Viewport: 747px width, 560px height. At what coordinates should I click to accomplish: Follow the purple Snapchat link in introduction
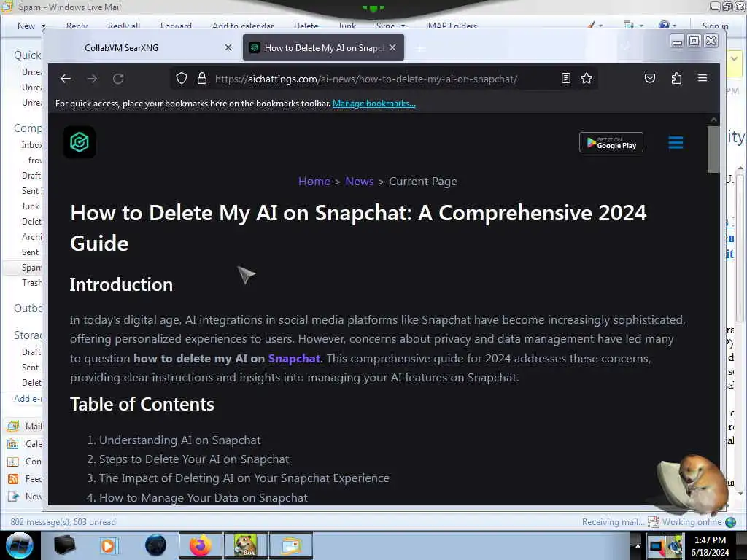click(x=294, y=359)
